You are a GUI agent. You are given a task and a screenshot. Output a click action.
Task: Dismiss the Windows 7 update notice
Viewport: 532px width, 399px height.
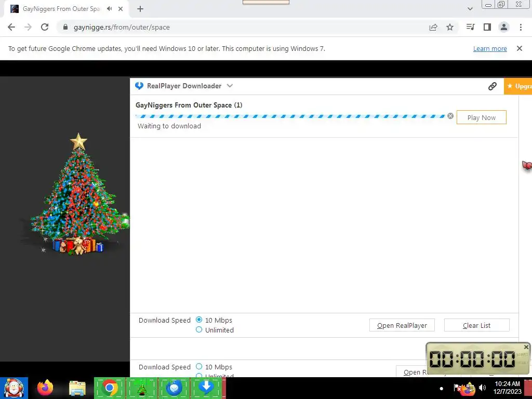click(519, 48)
